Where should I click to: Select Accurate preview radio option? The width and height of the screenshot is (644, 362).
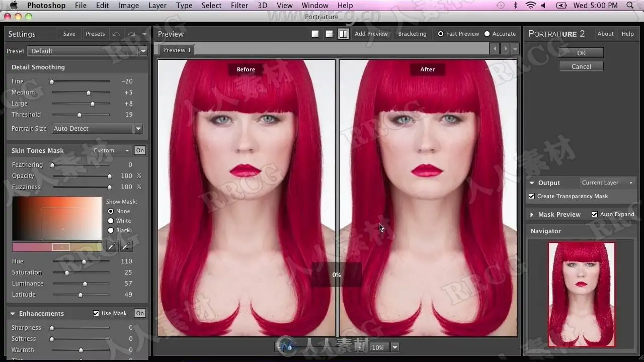tap(487, 34)
